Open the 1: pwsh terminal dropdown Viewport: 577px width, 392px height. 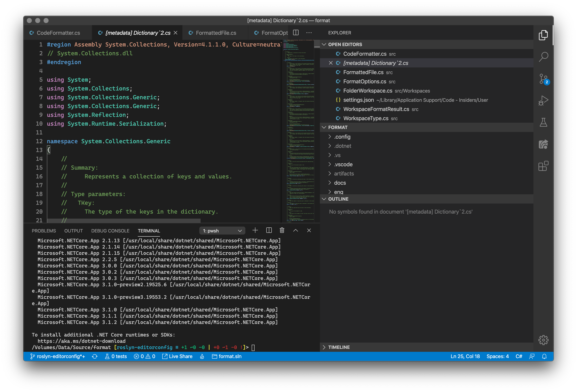point(222,231)
